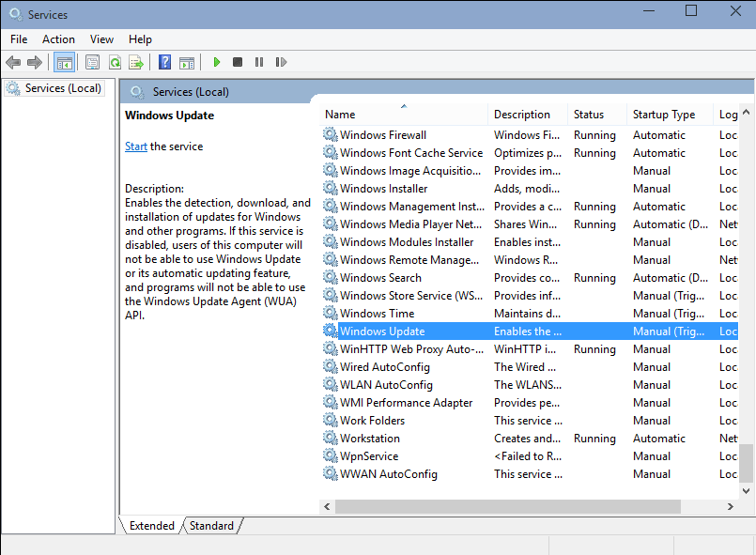This screenshot has height=555, width=756.
Task: Sort by the Log column header
Action: [x=726, y=115]
